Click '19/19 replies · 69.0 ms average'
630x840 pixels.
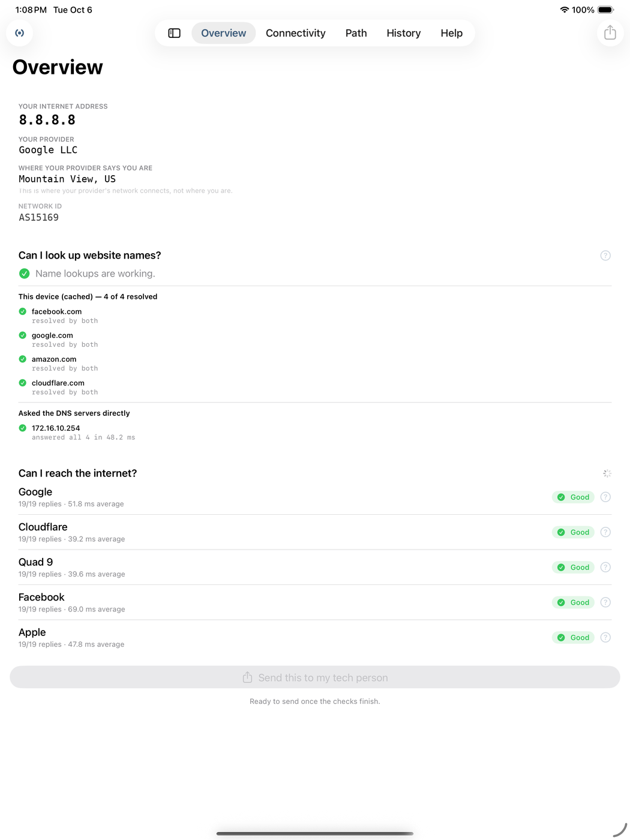(x=72, y=609)
